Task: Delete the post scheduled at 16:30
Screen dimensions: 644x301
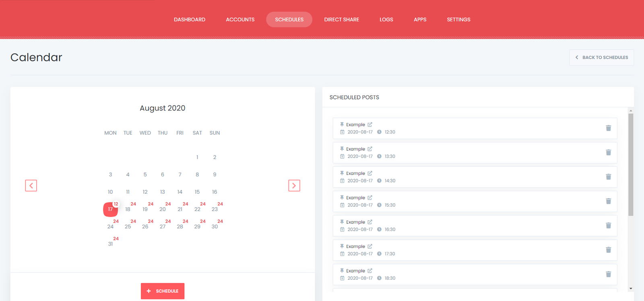Action: click(608, 225)
